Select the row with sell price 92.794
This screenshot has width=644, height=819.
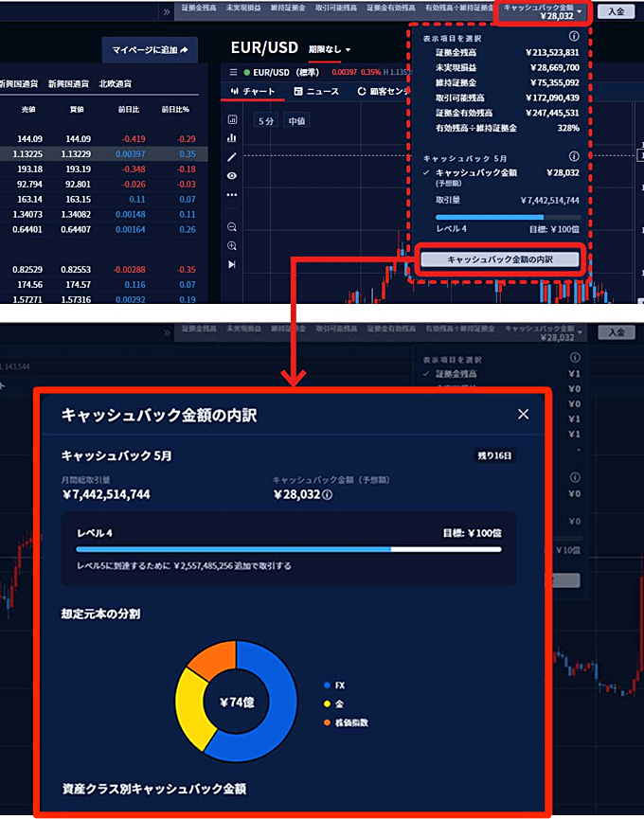coord(104,185)
